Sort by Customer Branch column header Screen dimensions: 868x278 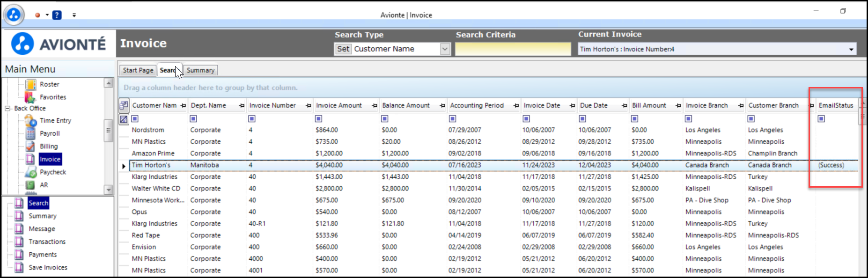(773, 105)
